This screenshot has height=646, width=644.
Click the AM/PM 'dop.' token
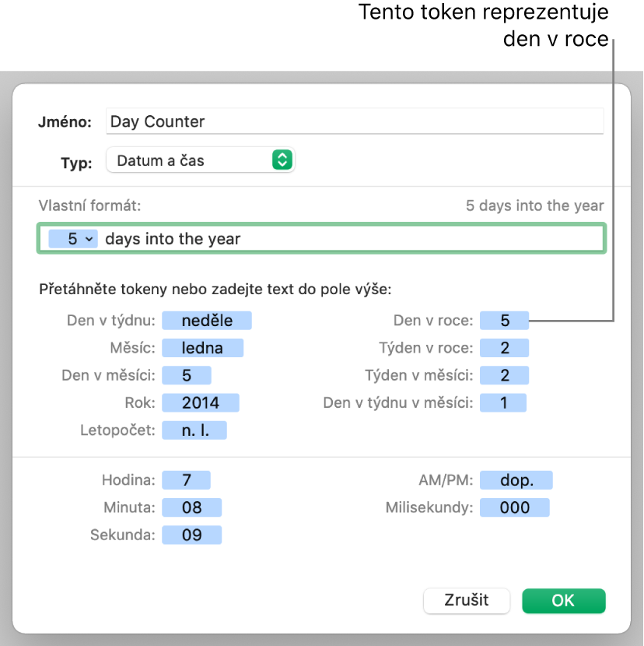coord(516,480)
